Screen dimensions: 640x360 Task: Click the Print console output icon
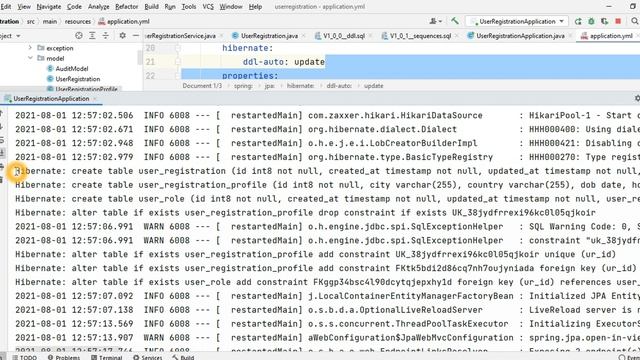pyautogui.click(x=2, y=167)
